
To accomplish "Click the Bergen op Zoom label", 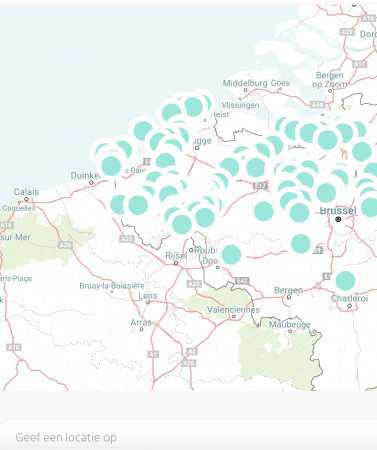I will pos(330,80).
